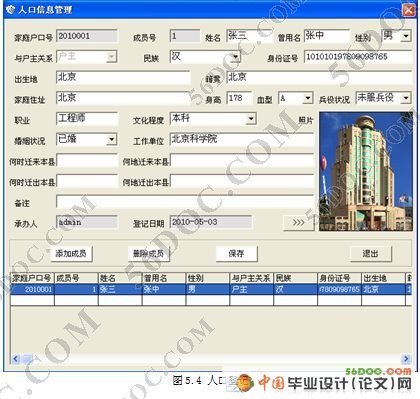Expand the 兵役状况 dropdown
This screenshot has height=399, width=420.
pyautogui.click(x=406, y=98)
